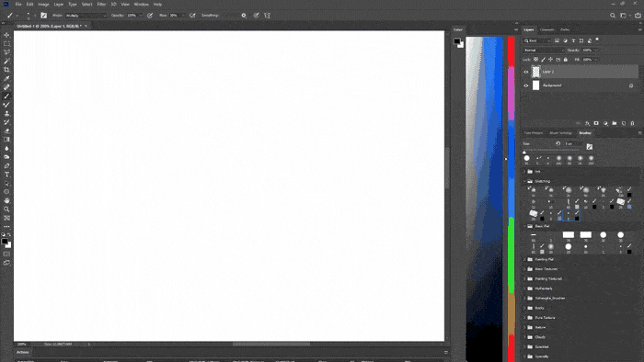Click the Flow percentage field
The width and height of the screenshot is (644, 362).
click(174, 16)
